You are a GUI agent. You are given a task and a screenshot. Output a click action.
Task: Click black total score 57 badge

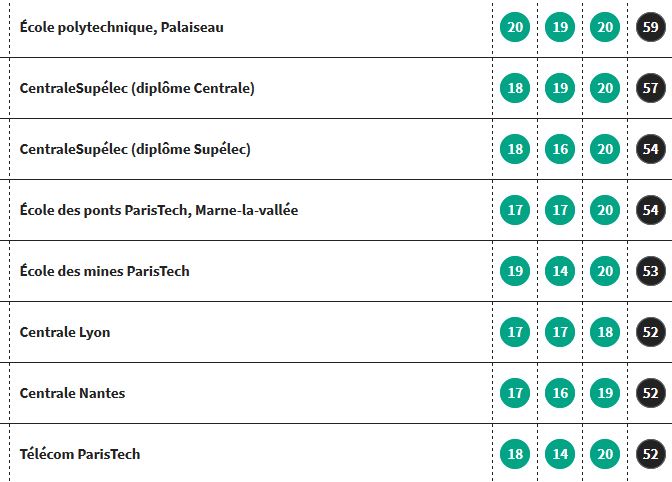click(651, 88)
